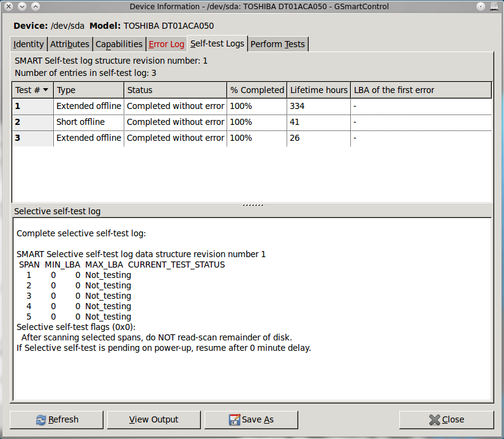Select the Short offline test row
The width and height of the screenshot is (504, 439).
[80, 122]
